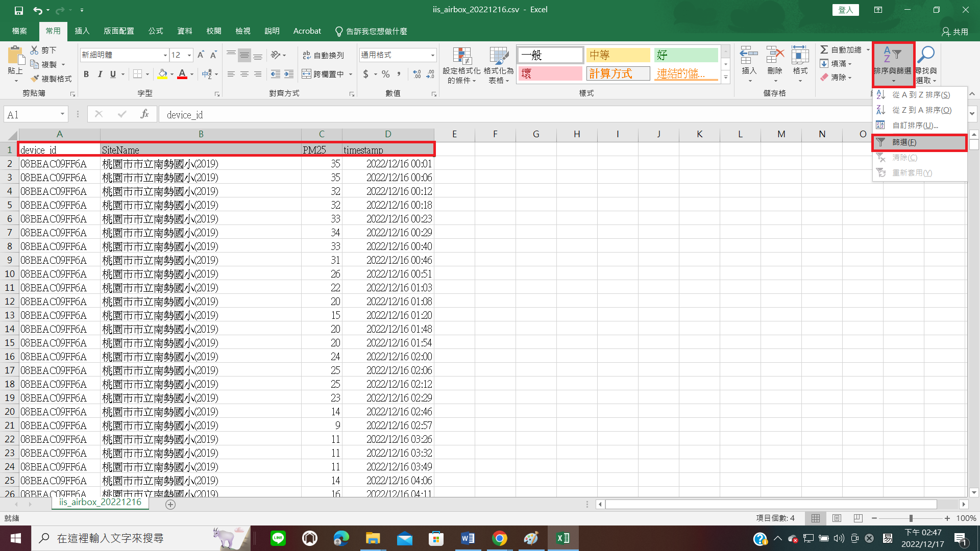This screenshot has width=980, height=551.
Task: Expand the number format combo box
Action: [x=432, y=55]
